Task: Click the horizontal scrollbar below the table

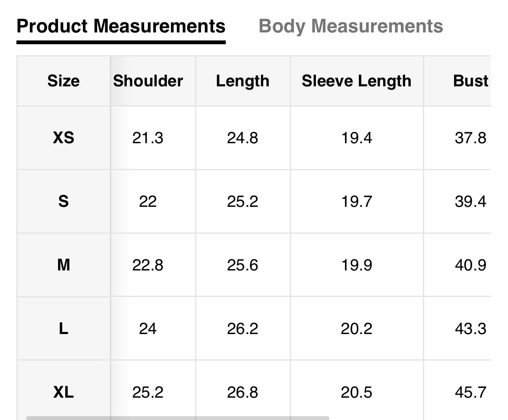Action: coord(177,418)
